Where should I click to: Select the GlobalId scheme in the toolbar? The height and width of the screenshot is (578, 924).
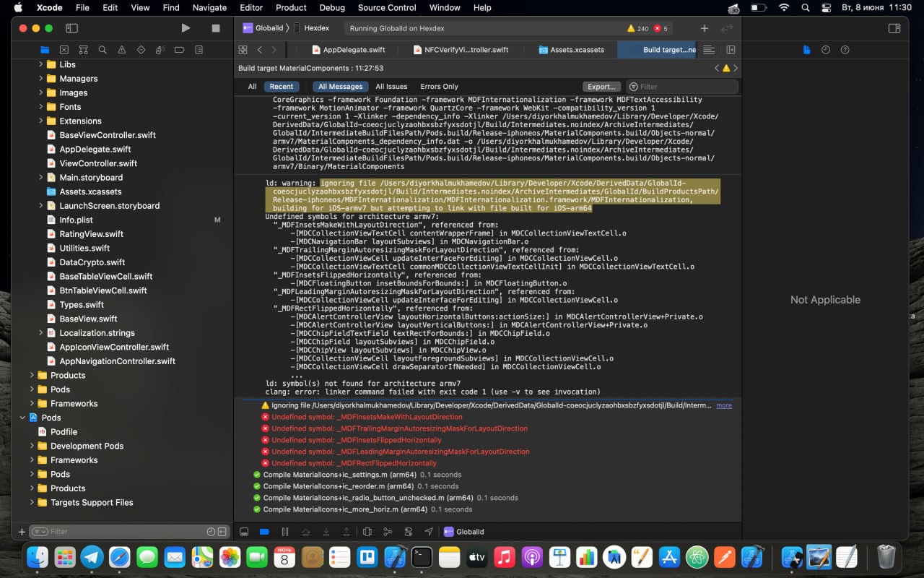click(x=264, y=28)
